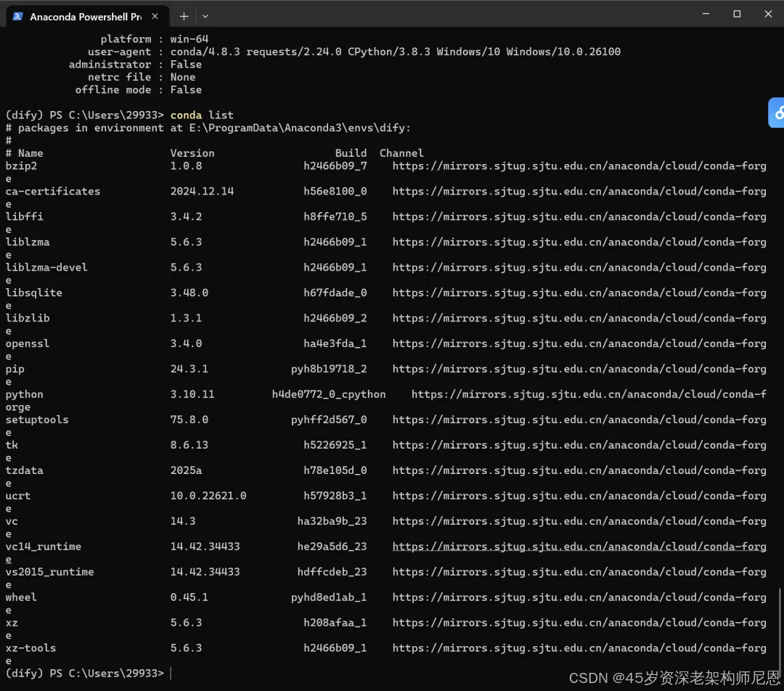Maximize the terminal window
This screenshot has width=784, height=691.
click(737, 14)
